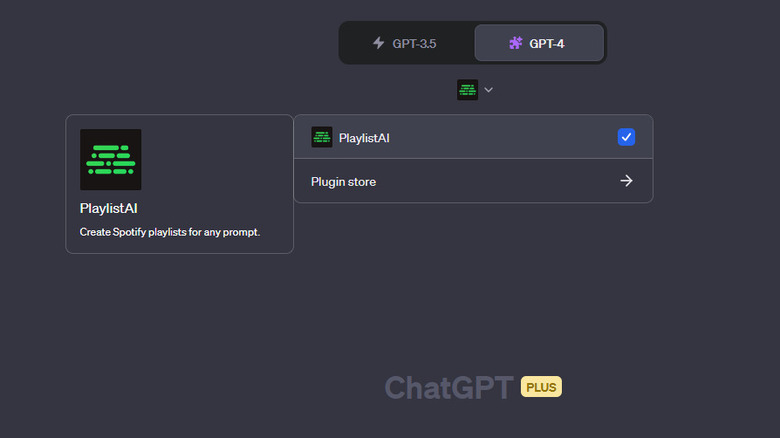Collapse the plugin selector chevron
Screen dimensions: 780x438
[489, 90]
